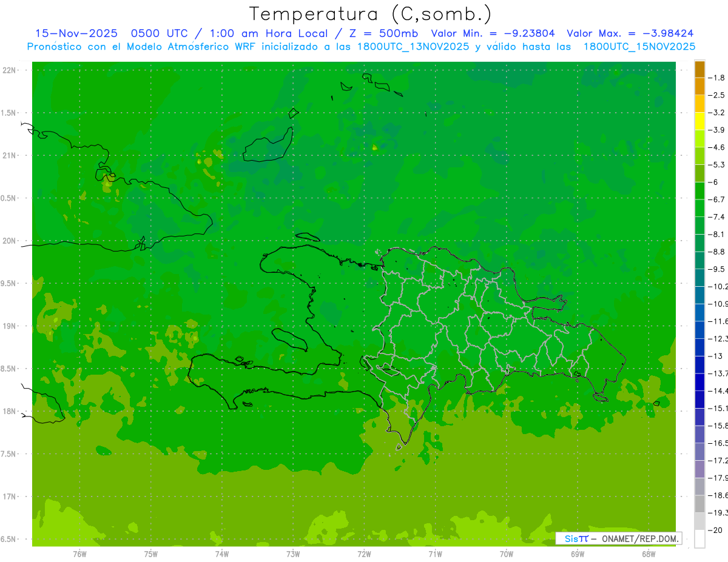Click the "75W" longitude axis label
This screenshot has width=728, height=562.
[151, 554]
